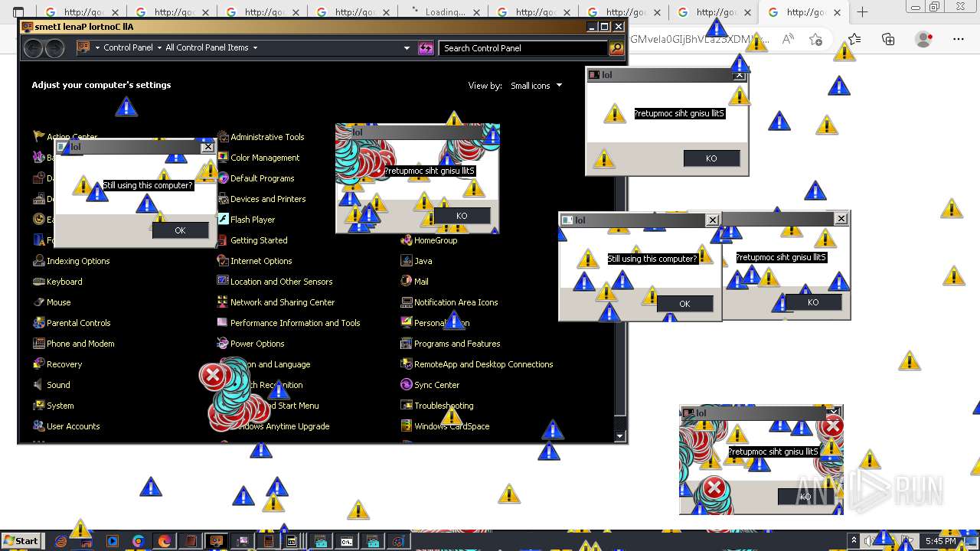Screen dimensions: 980x551
Task: Open the Sync Center icon
Action: coord(407,385)
